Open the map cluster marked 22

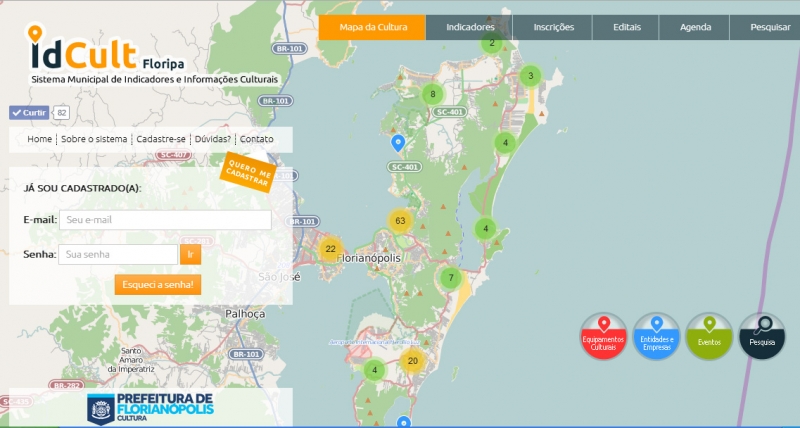pyautogui.click(x=331, y=249)
